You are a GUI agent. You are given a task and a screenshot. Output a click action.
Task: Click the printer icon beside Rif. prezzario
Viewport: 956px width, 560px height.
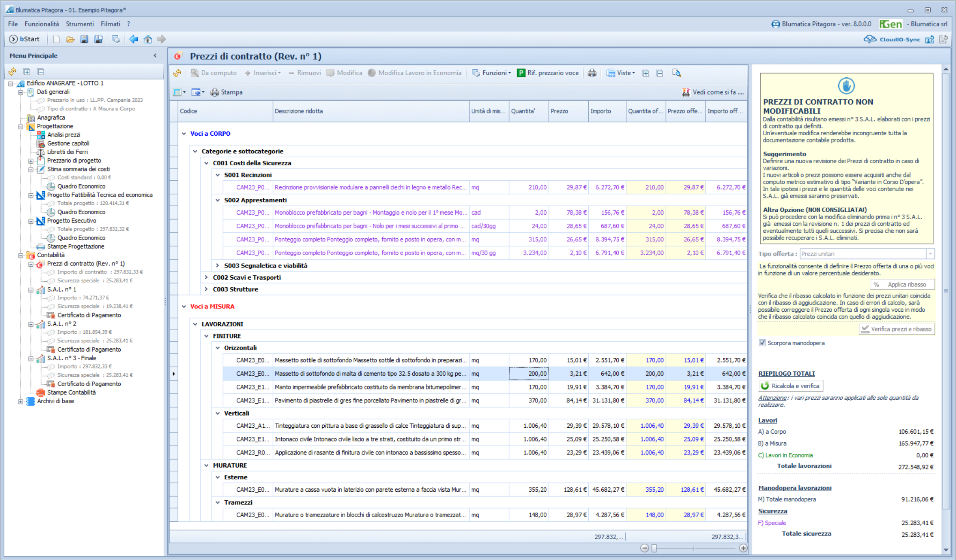pyautogui.click(x=592, y=73)
